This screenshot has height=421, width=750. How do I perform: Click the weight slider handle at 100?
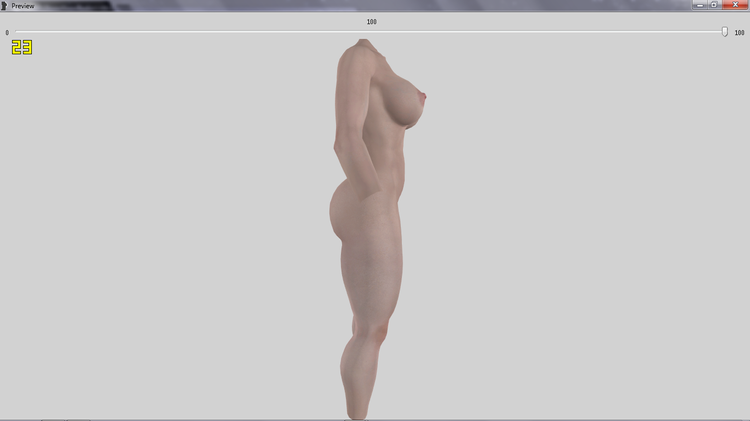[x=725, y=32]
